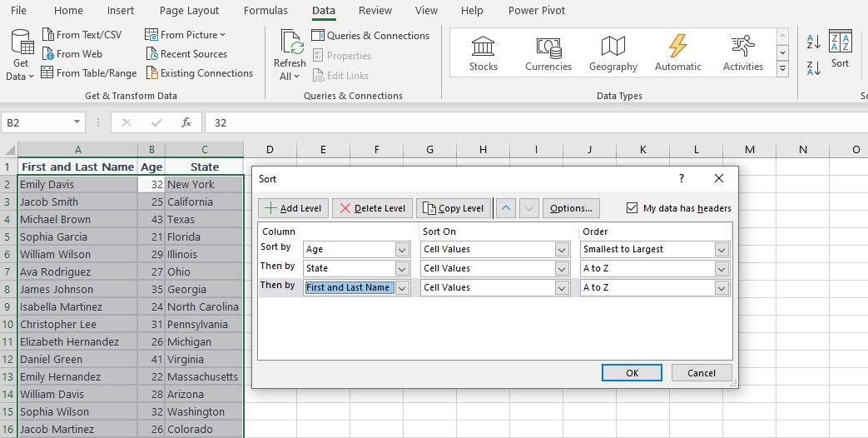Move sort level up arrow
The height and width of the screenshot is (438, 868).
pyautogui.click(x=506, y=208)
